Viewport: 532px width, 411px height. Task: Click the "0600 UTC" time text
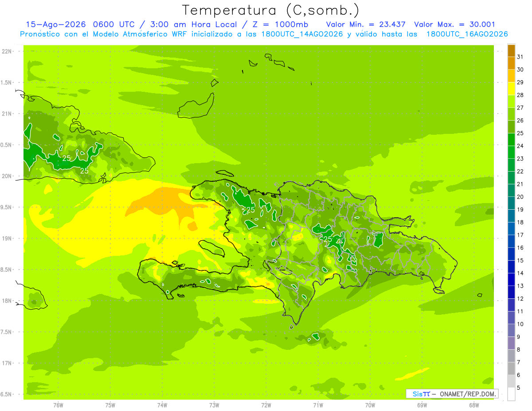(113, 24)
